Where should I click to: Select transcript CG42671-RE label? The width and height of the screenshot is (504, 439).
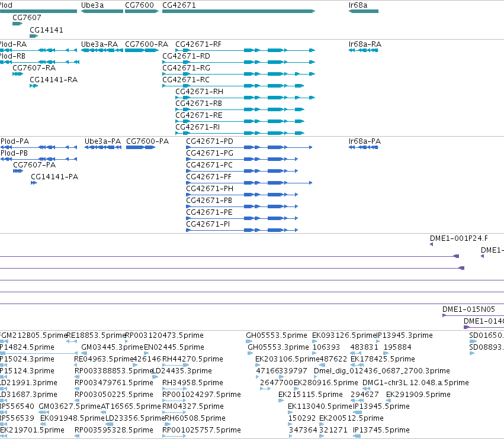[x=198, y=115]
